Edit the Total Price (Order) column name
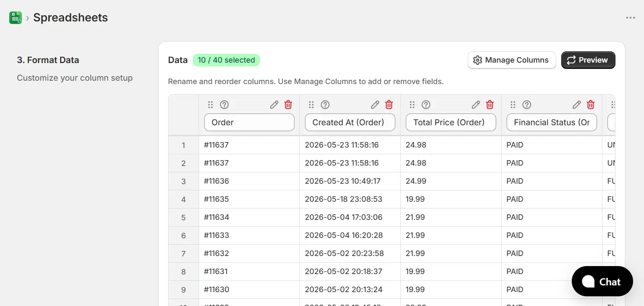Image resolution: width=644 pixels, height=306 pixels. (x=476, y=105)
